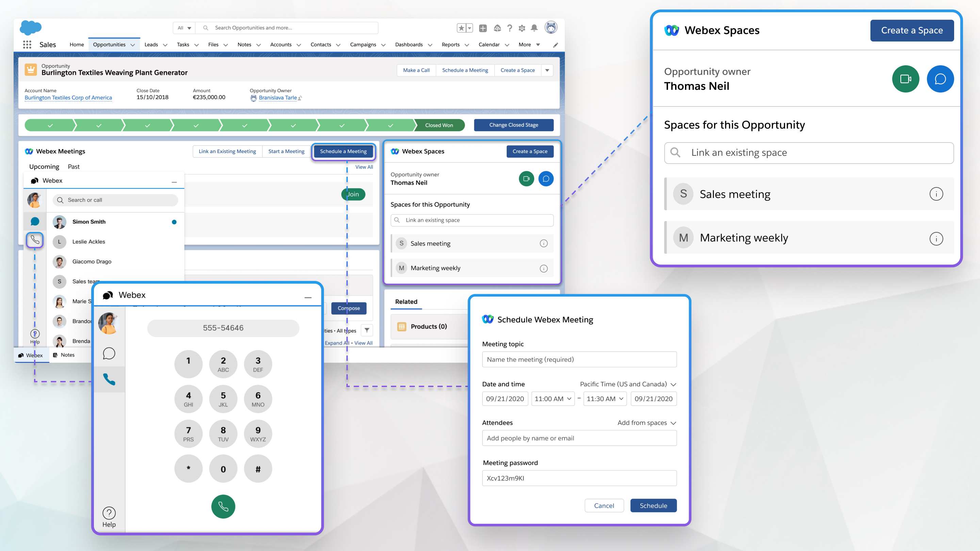This screenshot has height=551, width=980.
Task: Change the Pacific Time zone dropdown
Action: [x=628, y=384]
